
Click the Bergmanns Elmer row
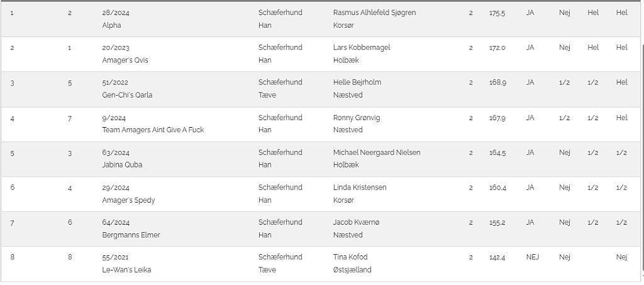[x=320, y=229]
